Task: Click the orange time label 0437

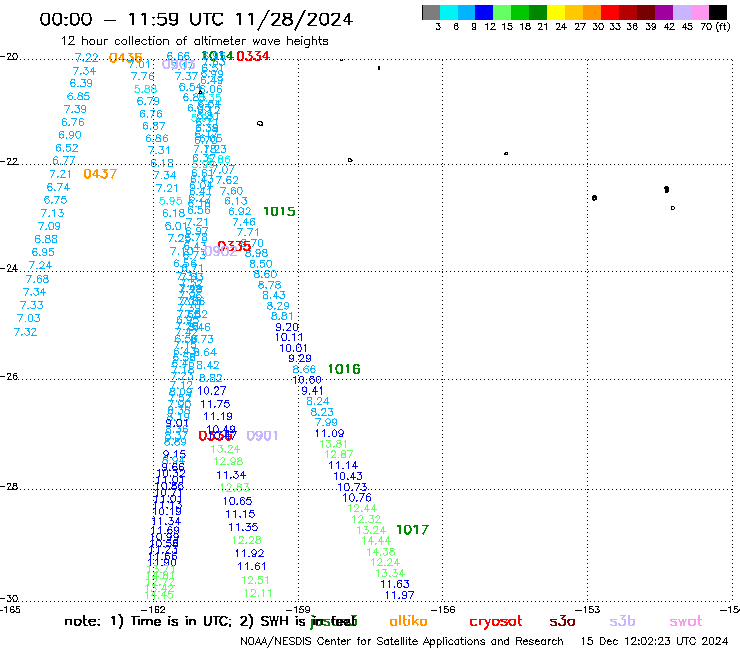Action: 100,174
